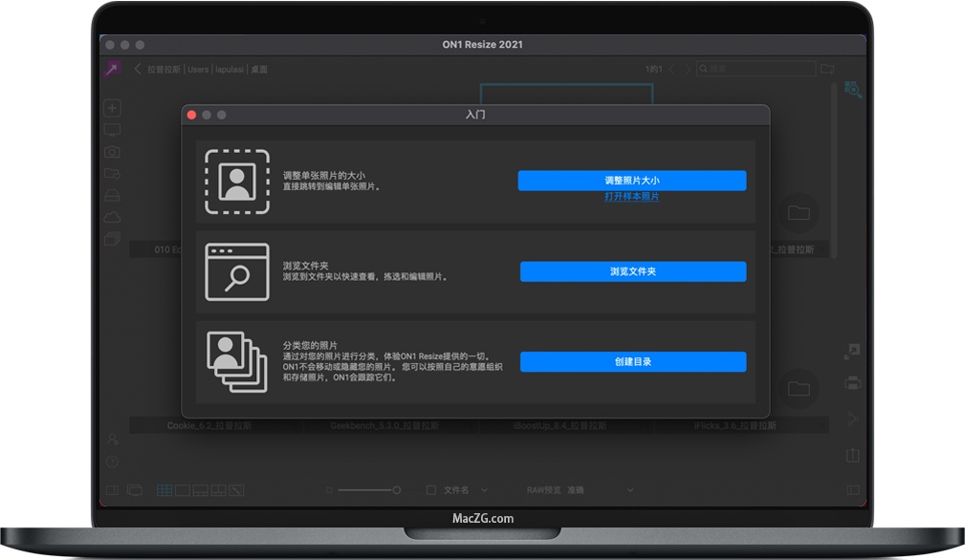
Task: Select the computer source icon in left sidebar
Action: click(x=112, y=130)
